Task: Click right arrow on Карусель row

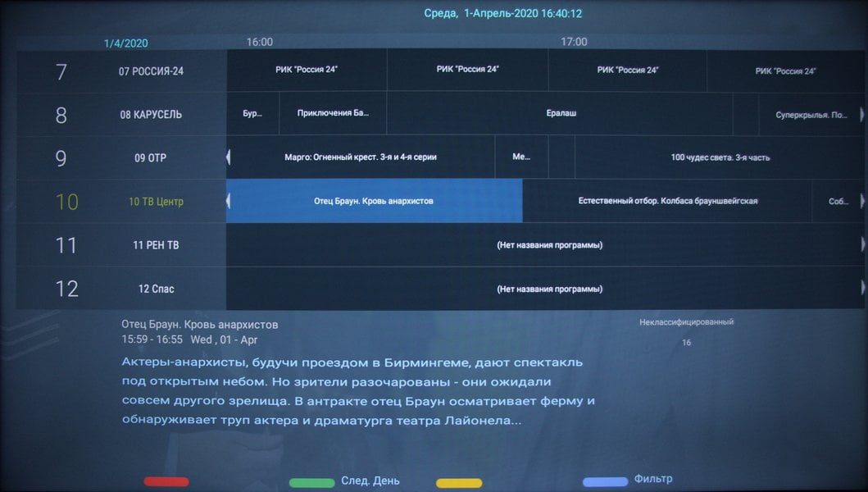Action: [862, 114]
